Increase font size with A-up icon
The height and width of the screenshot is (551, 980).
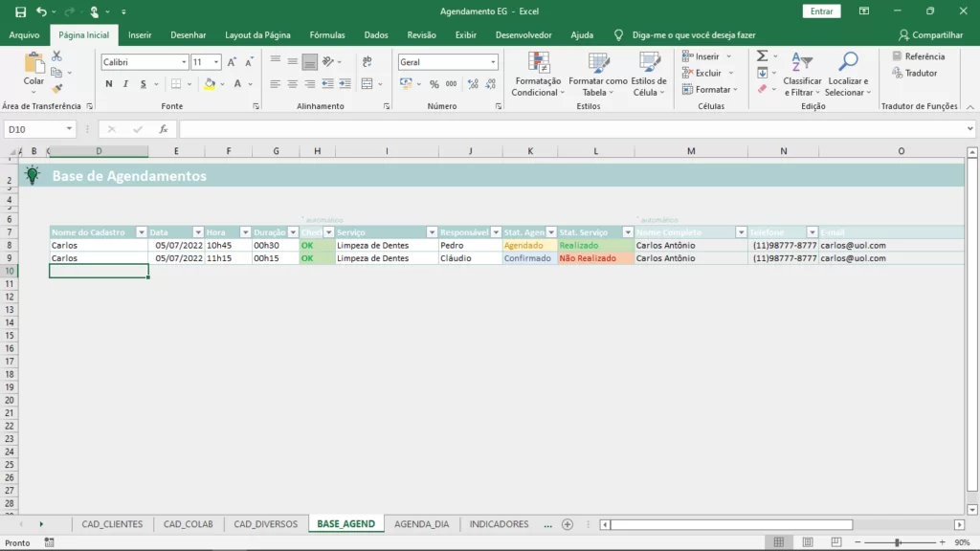click(232, 62)
